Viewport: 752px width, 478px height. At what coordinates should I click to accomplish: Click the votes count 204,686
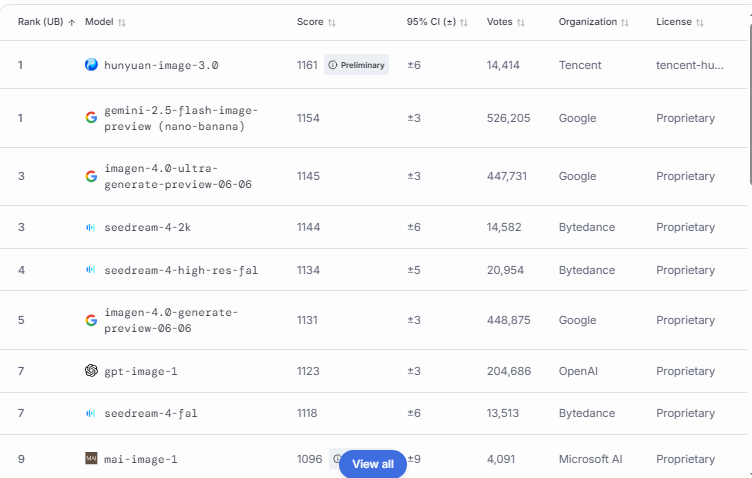coord(509,371)
